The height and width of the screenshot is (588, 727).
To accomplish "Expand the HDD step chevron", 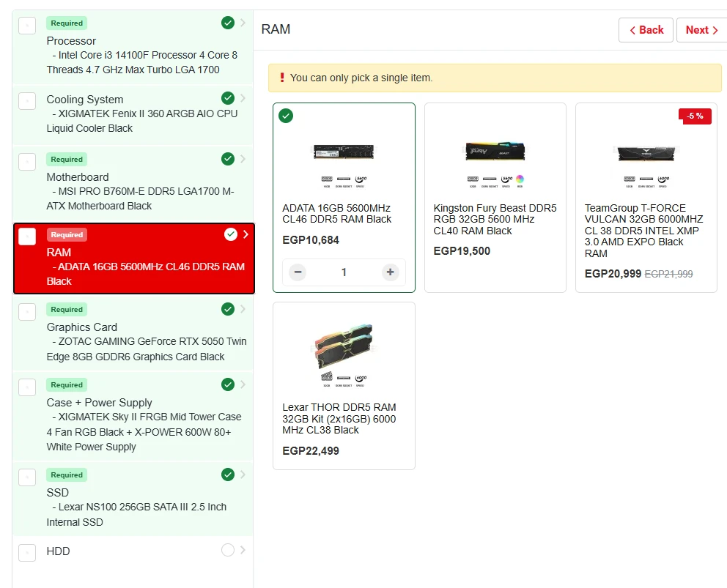I will [243, 550].
